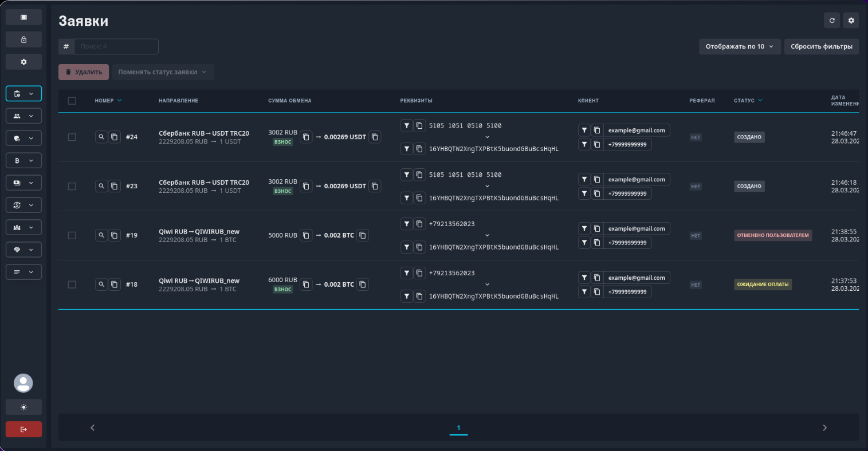Click the refresh icon at top right
Image resolution: width=868 pixels, height=451 pixels.
tap(832, 21)
